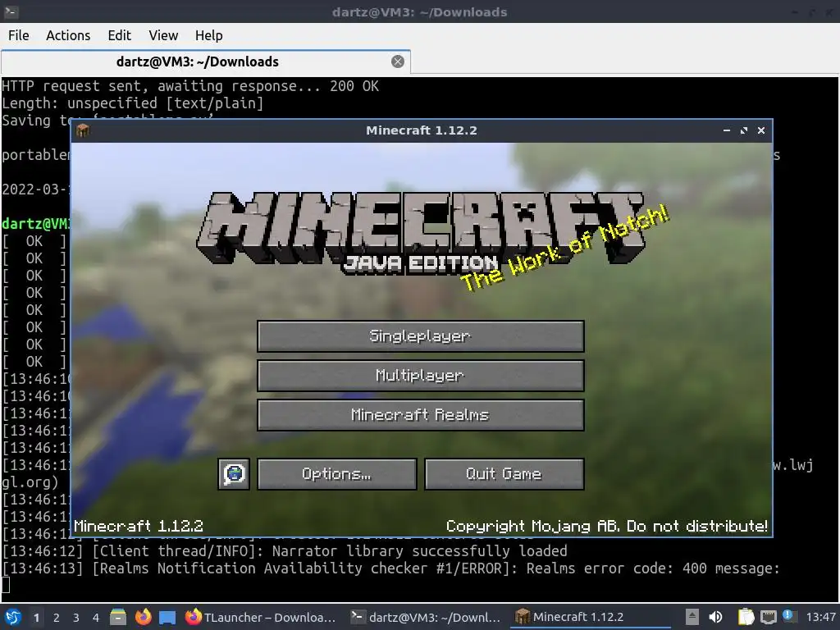Click show desktop icon in taskbar
840x630 pixels.
[167, 617]
